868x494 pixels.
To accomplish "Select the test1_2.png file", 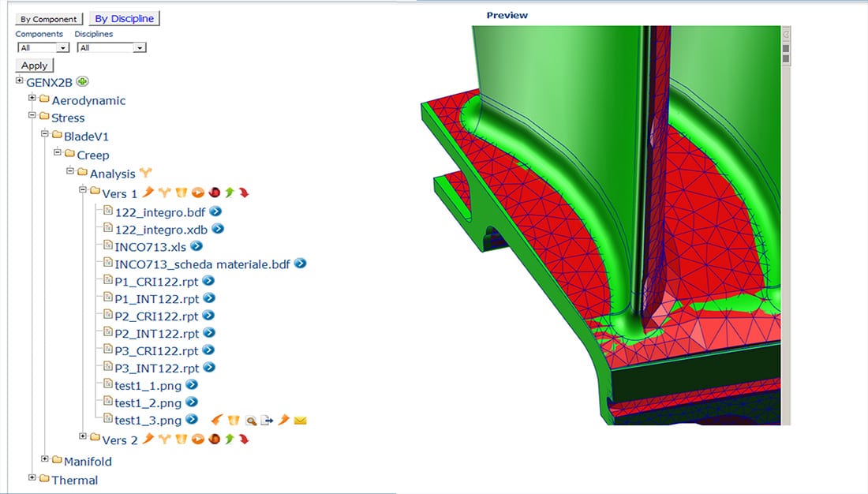I will click(x=148, y=403).
